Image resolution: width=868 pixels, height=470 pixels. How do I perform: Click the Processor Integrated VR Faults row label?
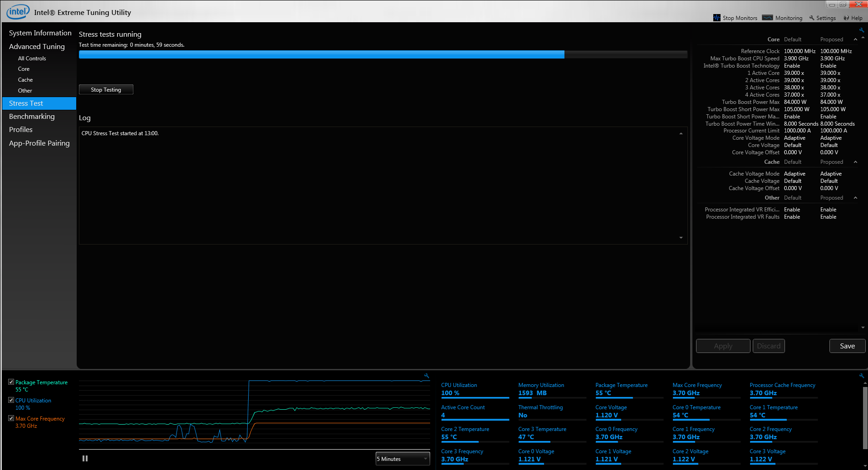tap(743, 217)
